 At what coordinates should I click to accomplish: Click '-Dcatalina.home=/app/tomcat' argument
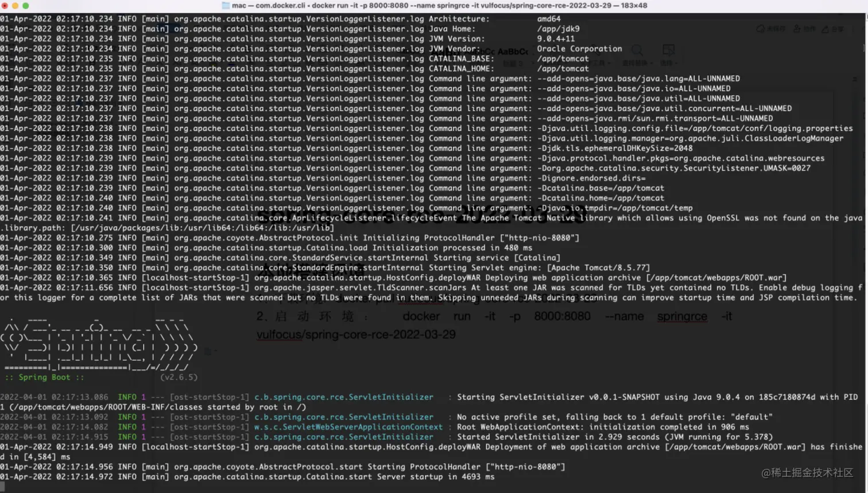tap(600, 198)
